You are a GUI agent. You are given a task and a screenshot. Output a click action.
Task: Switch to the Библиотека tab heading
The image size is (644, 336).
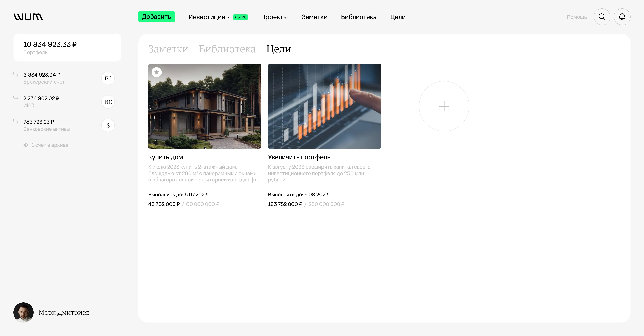click(227, 49)
